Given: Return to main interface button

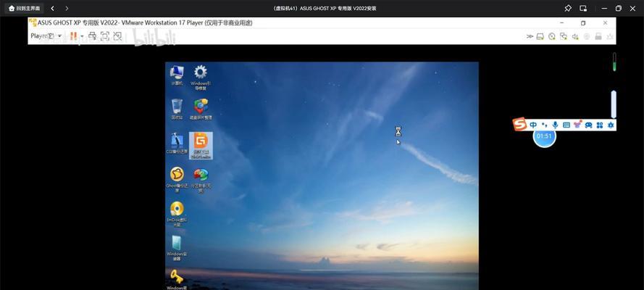Looking at the screenshot, I should tap(24, 8).
